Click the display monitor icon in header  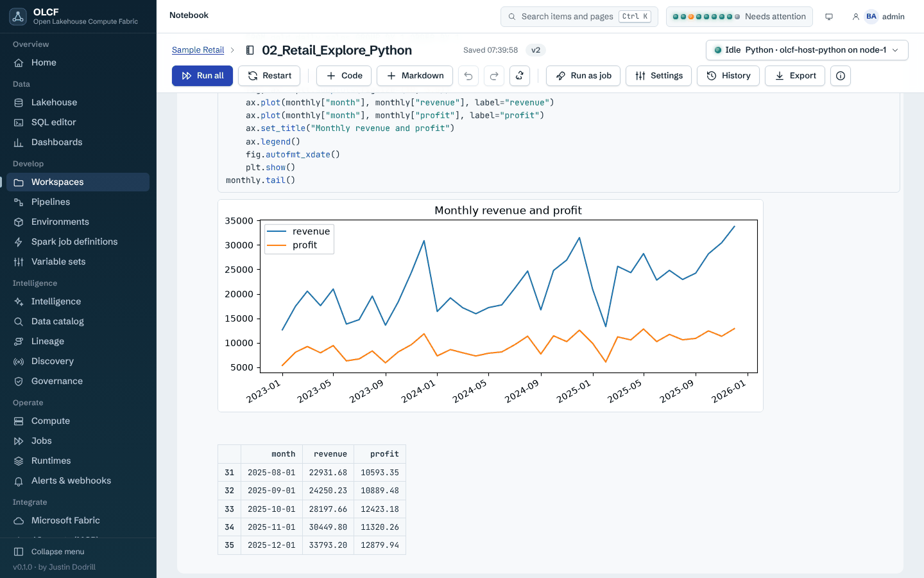pyautogui.click(x=829, y=17)
